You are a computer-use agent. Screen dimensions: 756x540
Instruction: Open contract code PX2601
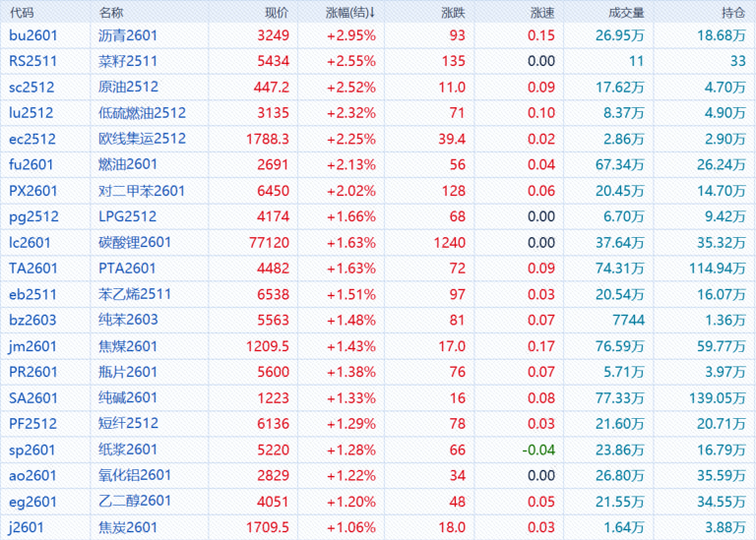click(x=33, y=191)
